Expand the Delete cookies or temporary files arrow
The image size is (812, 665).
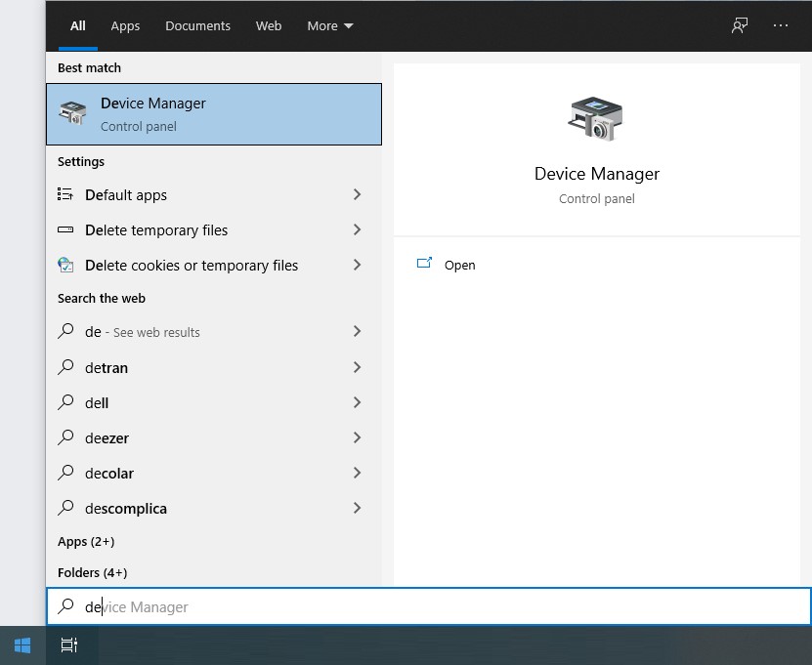click(x=357, y=265)
